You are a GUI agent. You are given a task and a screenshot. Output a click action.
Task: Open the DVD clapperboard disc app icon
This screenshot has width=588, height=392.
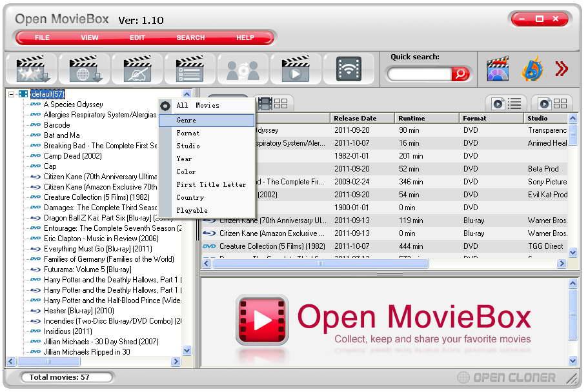(x=498, y=69)
